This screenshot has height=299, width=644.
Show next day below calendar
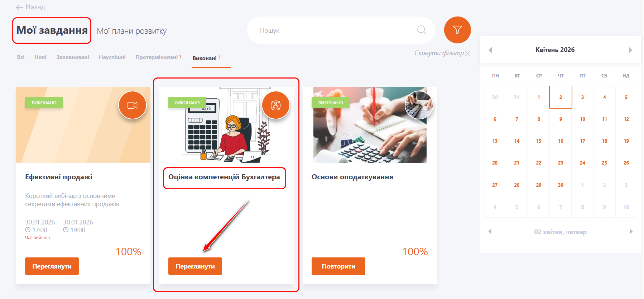tap(631, 232)
